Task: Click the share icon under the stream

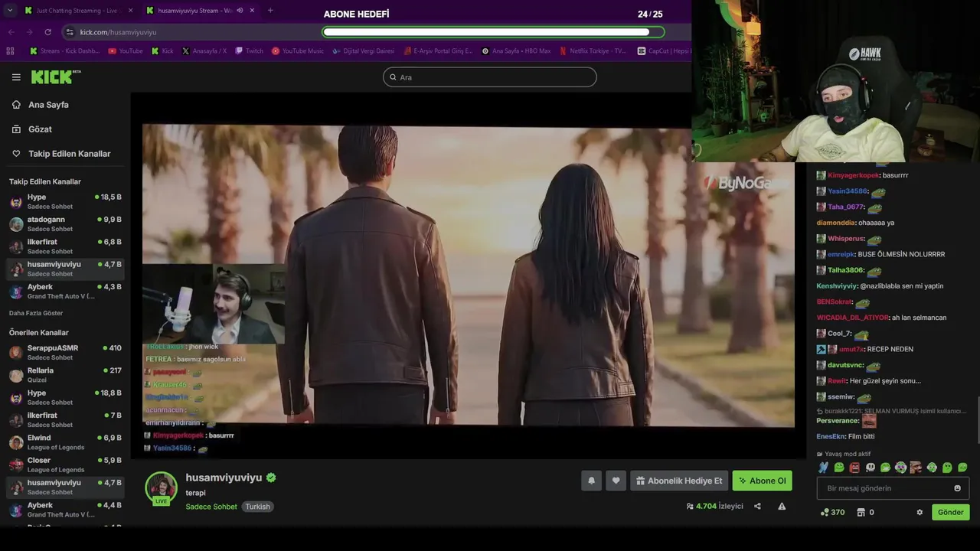Action: click(757, 506)
